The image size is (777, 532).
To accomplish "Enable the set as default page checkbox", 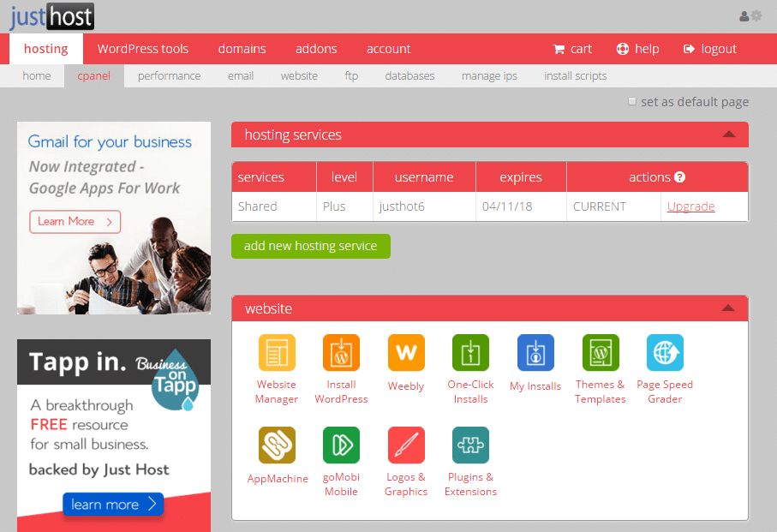I will pos(631,101).
